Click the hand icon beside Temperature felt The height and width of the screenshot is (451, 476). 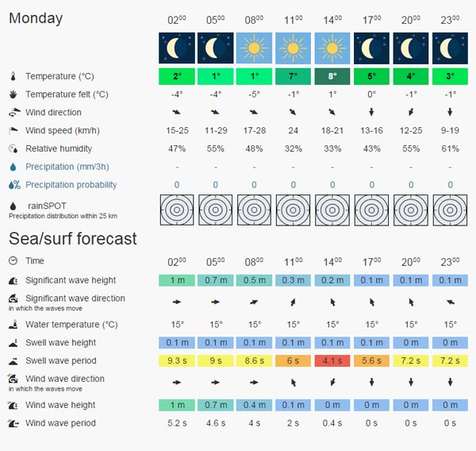[x=13, y=94]
